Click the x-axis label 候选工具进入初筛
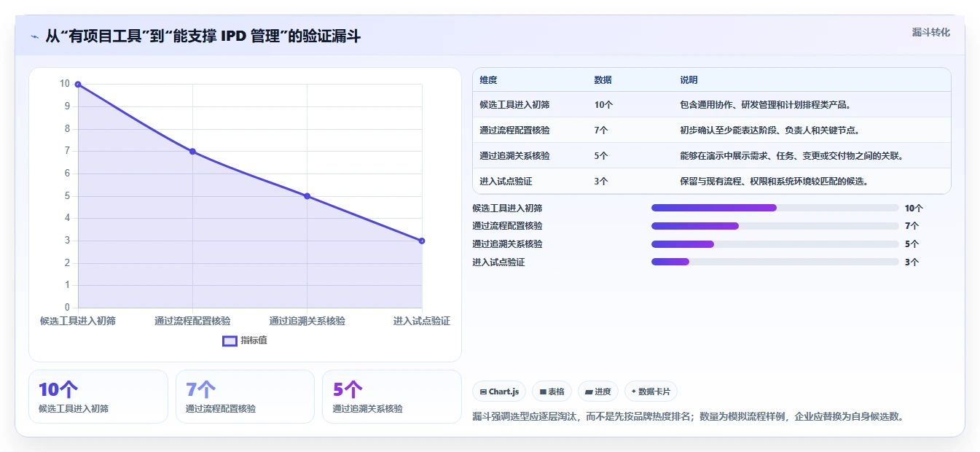This screenshot has height=452, width=980. pyautogui.click(x=78, y=321)
